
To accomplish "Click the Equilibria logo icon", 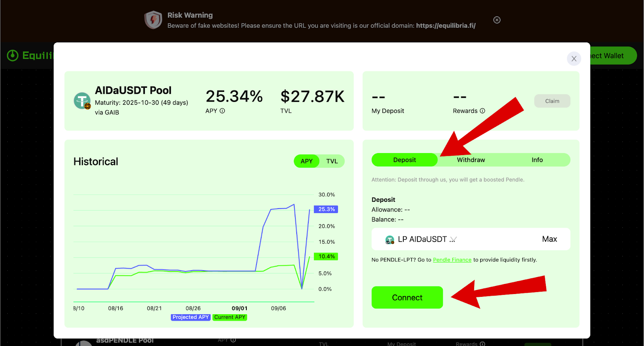I will pyautogui.click(x=12, y=55).
